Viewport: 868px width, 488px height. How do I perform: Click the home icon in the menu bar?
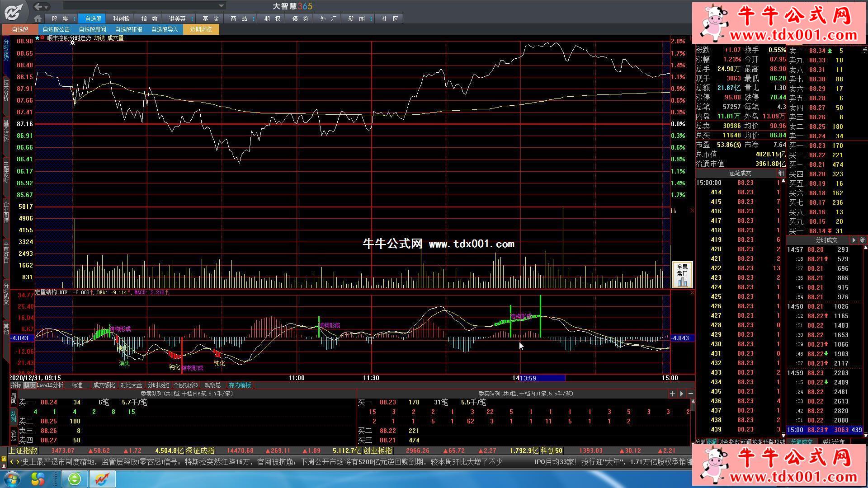point(38,19)
